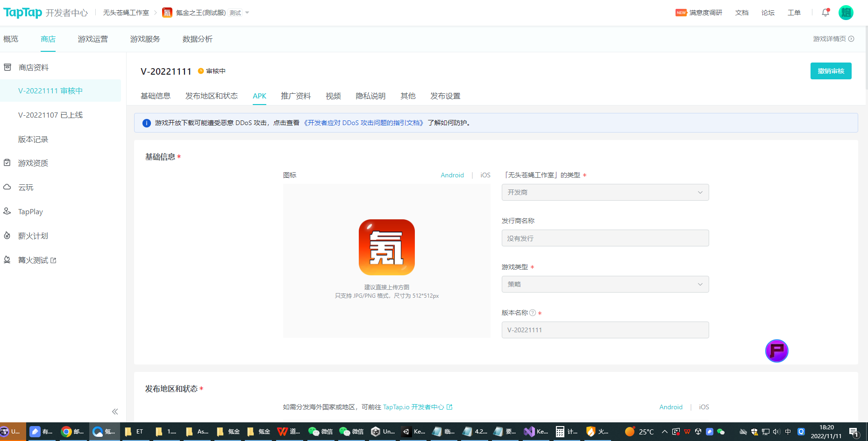The image size is (868, 441).
Task: Open the 发布地区和状态 sub-tab
Action: click(212, 96)
